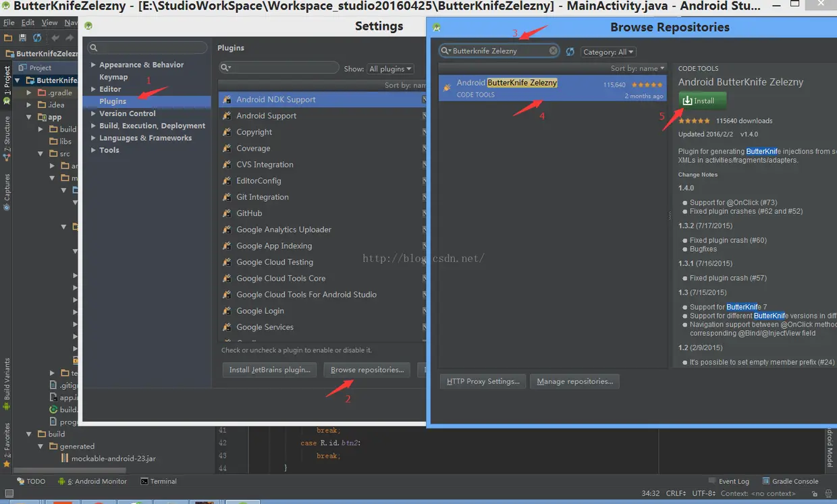Screen dimensions: 837x504
Task: Expand the Tools settings category
Action: click(94, 150)
